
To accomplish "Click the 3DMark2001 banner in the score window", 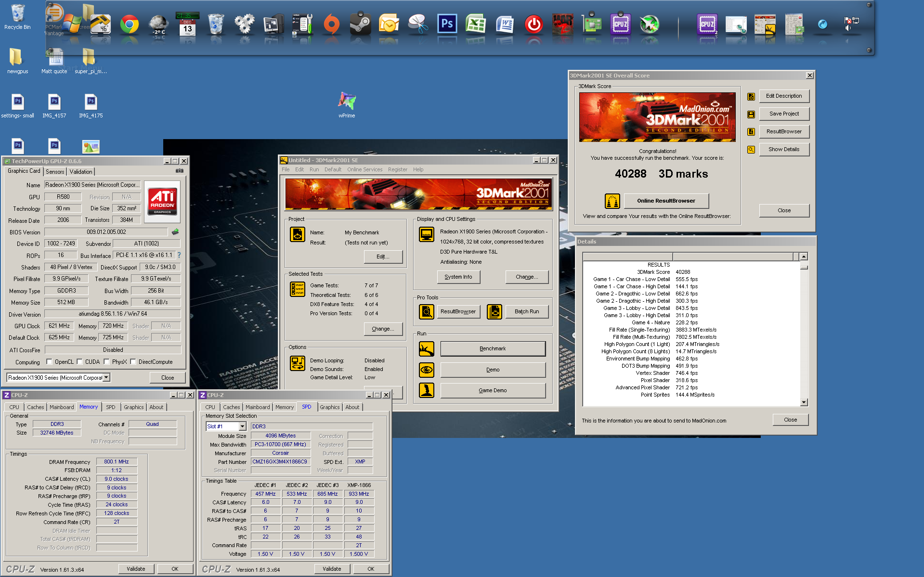I will pos(657,117).
